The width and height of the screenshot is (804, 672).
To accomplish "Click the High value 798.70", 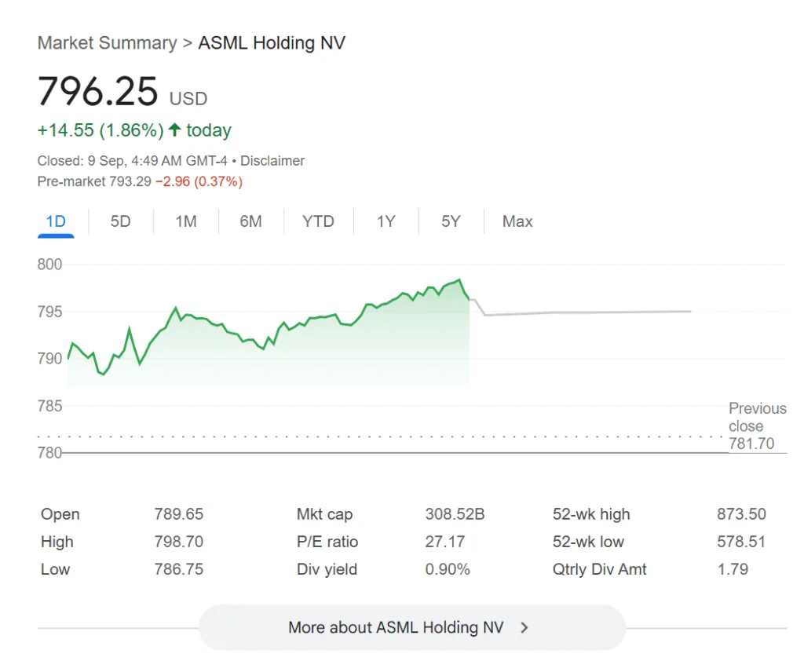I will pyautogui.click(x=179, y=542).
